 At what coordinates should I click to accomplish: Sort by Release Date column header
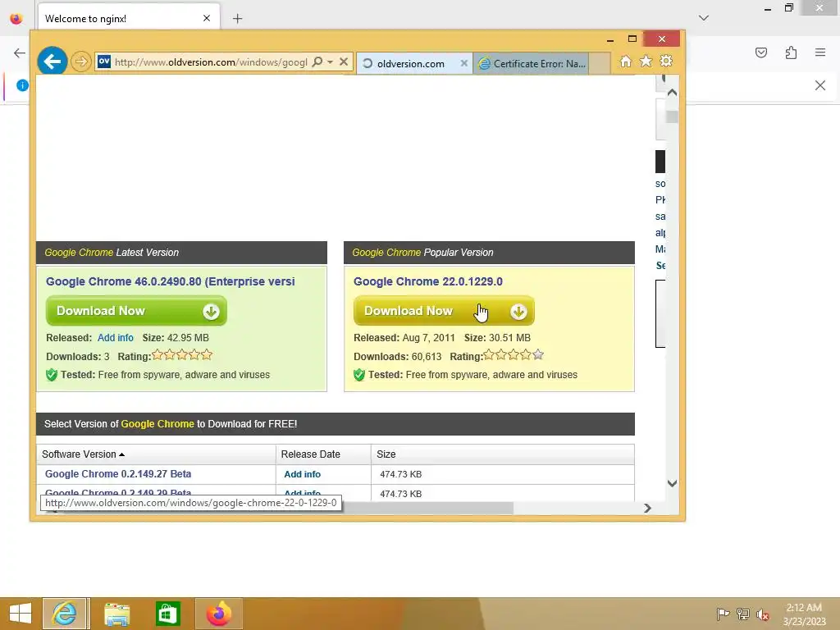coord(323,454)
